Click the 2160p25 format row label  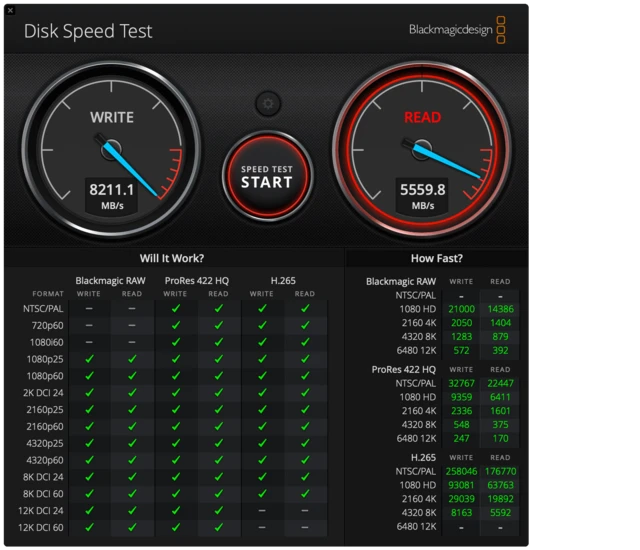(x=45, y=410)
